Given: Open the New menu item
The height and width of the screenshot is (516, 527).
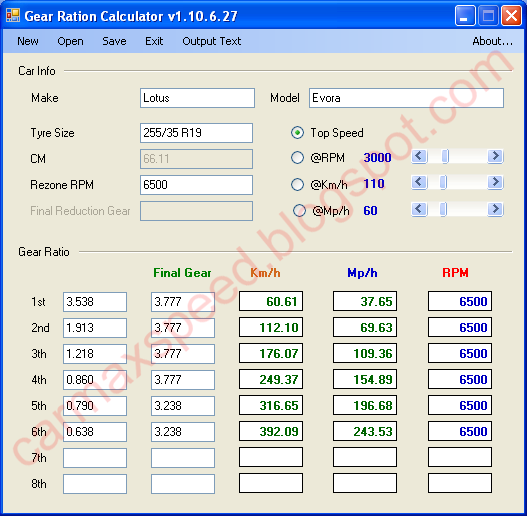Looking at the screenshot, I should tap(28, 41).
